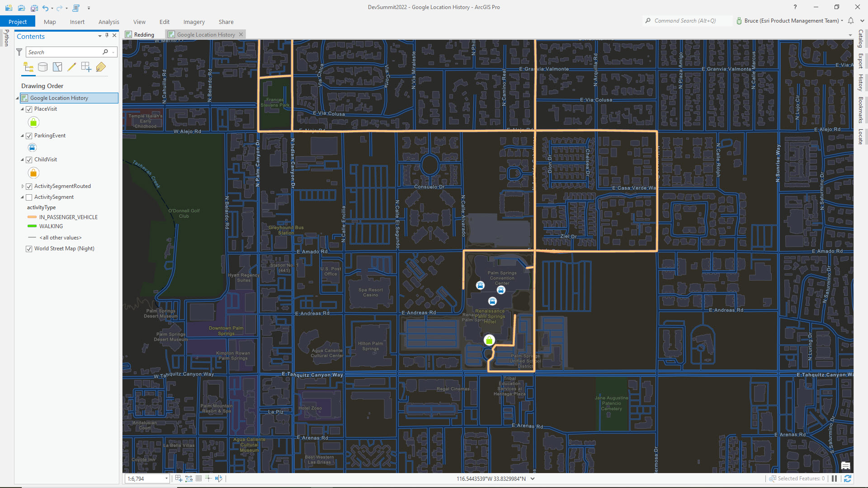Disable the World Street Map (Night) basemap
Screen dimensions: 868x488
click(x=29, y=249)
